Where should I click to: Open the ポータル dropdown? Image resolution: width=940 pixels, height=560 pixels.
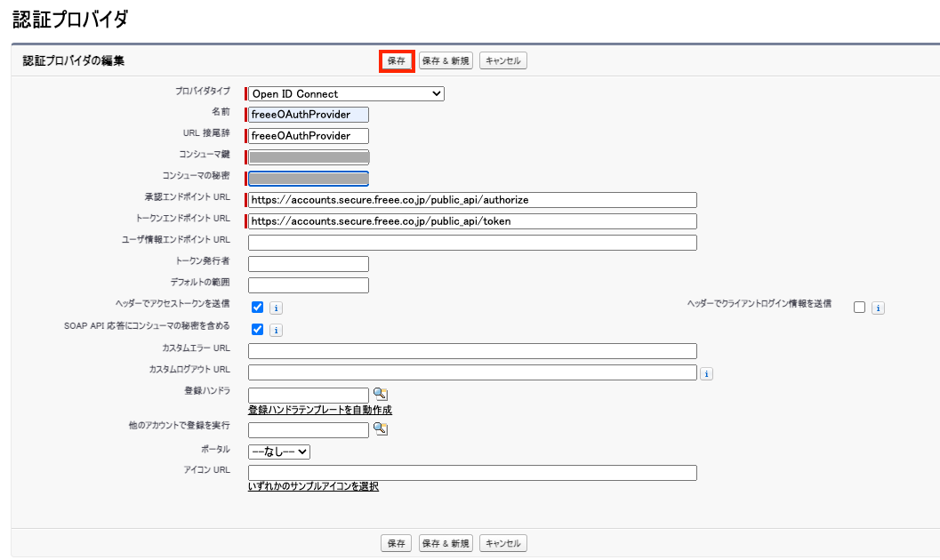pos(279,452)
